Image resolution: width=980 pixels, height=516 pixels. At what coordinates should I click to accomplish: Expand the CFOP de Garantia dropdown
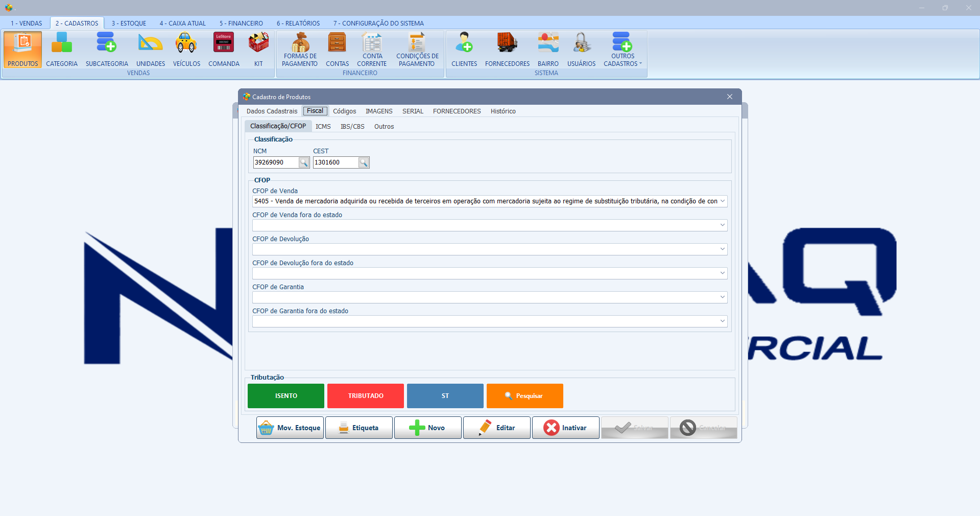pos(722,297)
